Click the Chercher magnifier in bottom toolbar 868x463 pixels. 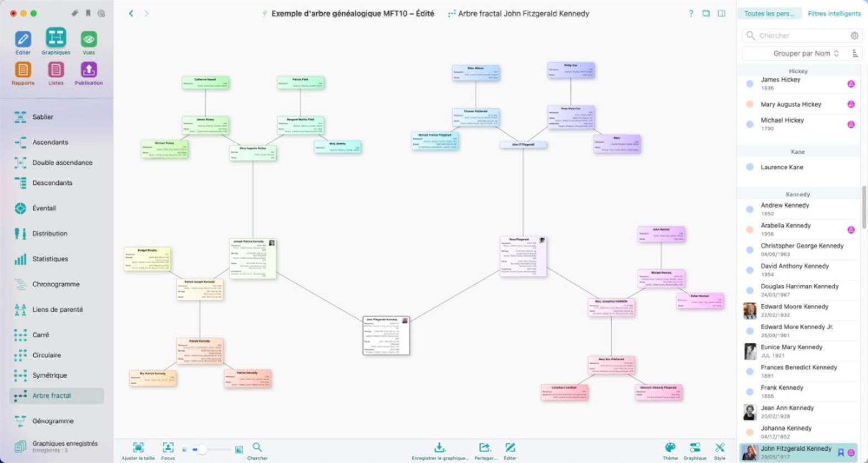[257, 447]
